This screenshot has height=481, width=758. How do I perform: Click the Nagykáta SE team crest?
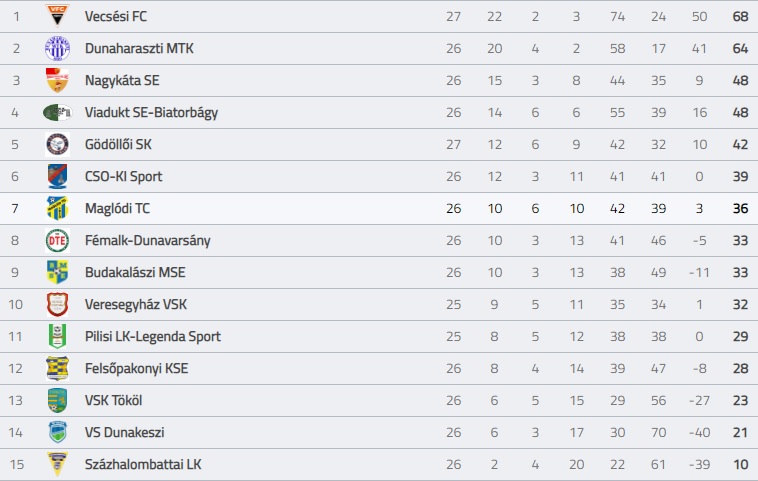(x=57, y=80)
